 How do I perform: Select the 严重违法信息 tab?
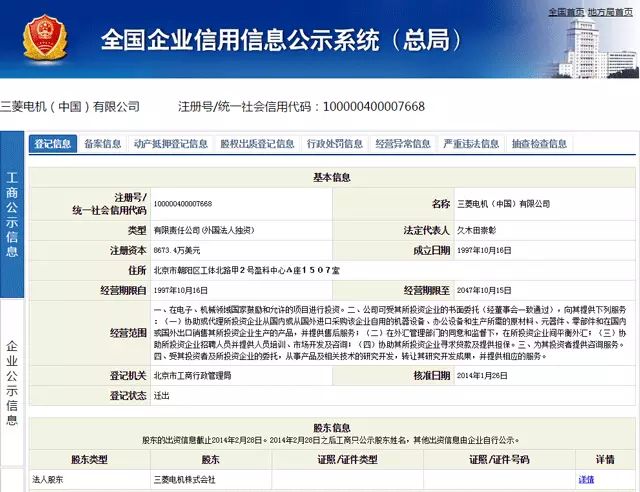point(471,144)
